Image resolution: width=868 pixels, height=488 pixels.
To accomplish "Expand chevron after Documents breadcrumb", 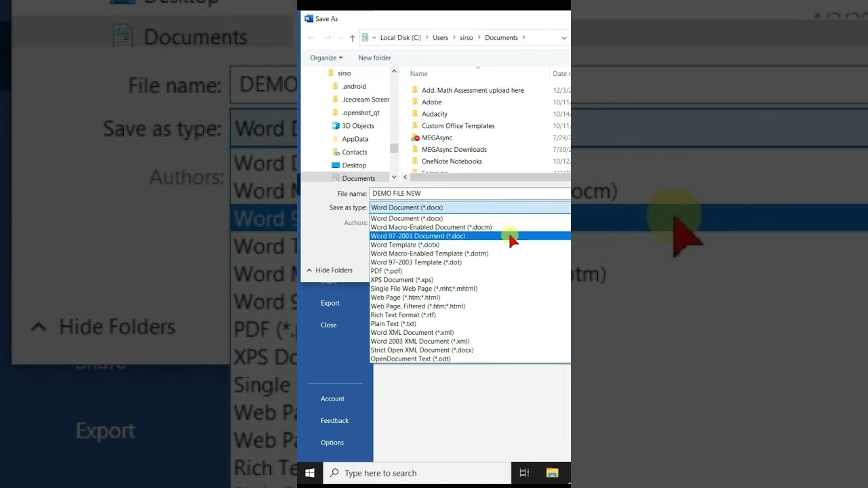I will tap(524, 38).
